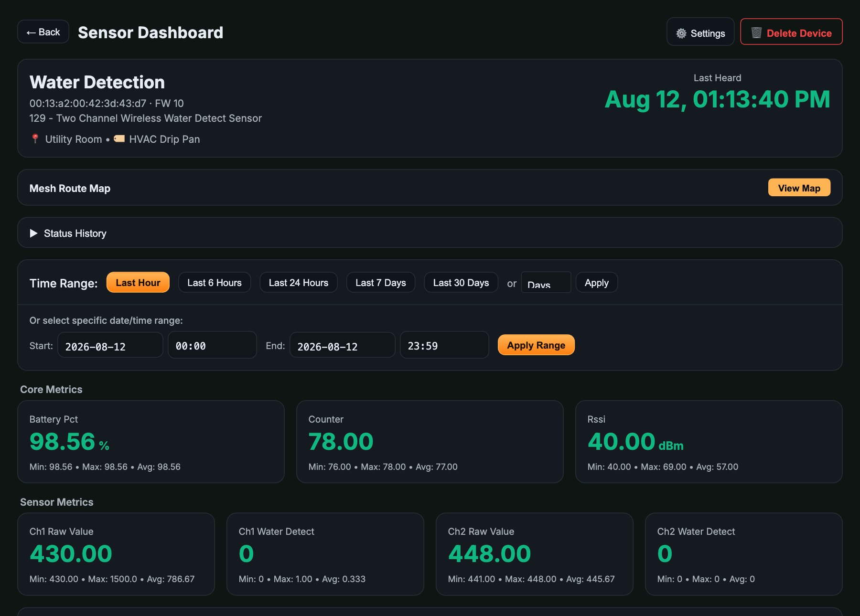Click the End time field 23:59

pyautogui.click(x=445, y=345)
